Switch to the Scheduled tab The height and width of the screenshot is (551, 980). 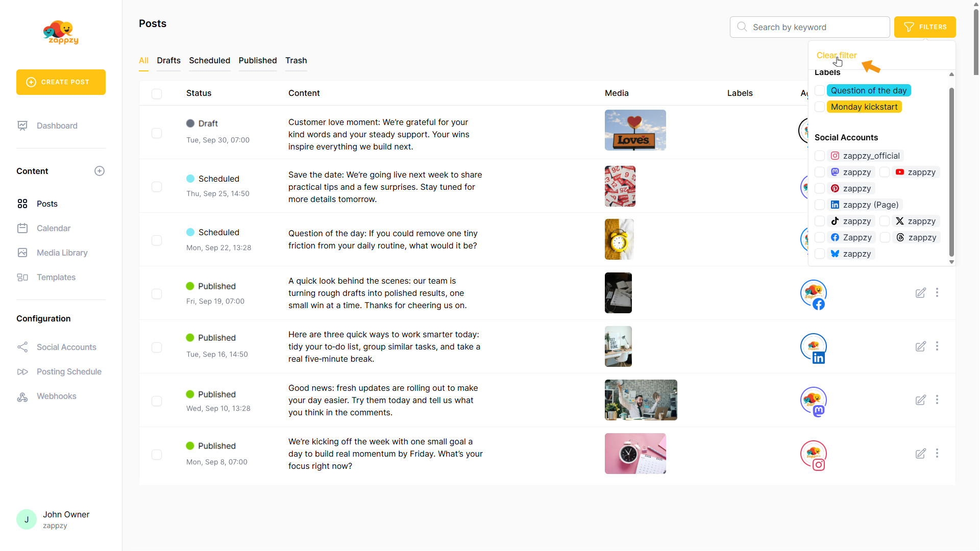pyautogui.click(x=209, y=60)
